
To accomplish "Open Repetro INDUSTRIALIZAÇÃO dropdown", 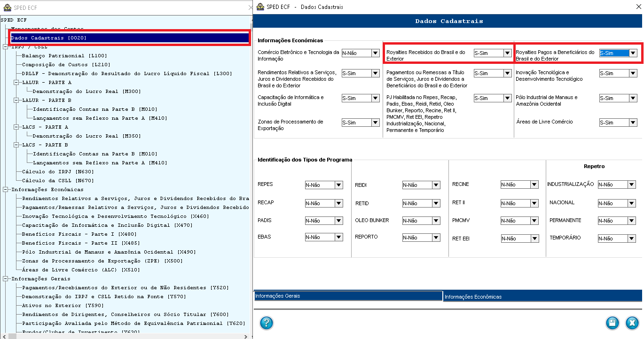I will coord(631,185).
